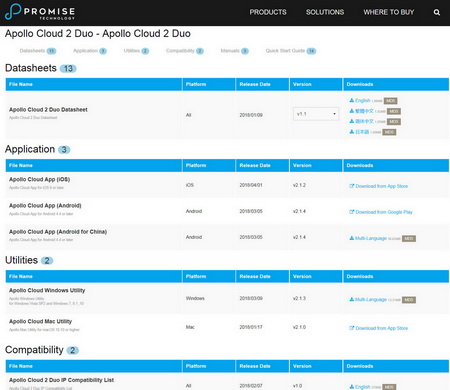Viewport: 450px width, 390px height.
Task: Click the Datasheets heading count badge 13
Action: pos(68,69)
